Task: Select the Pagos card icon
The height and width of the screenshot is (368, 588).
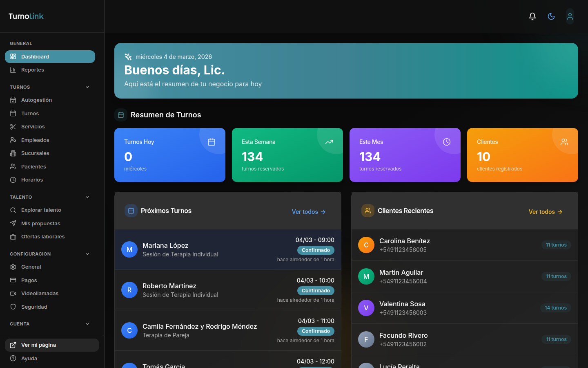Action: (13, 280)
